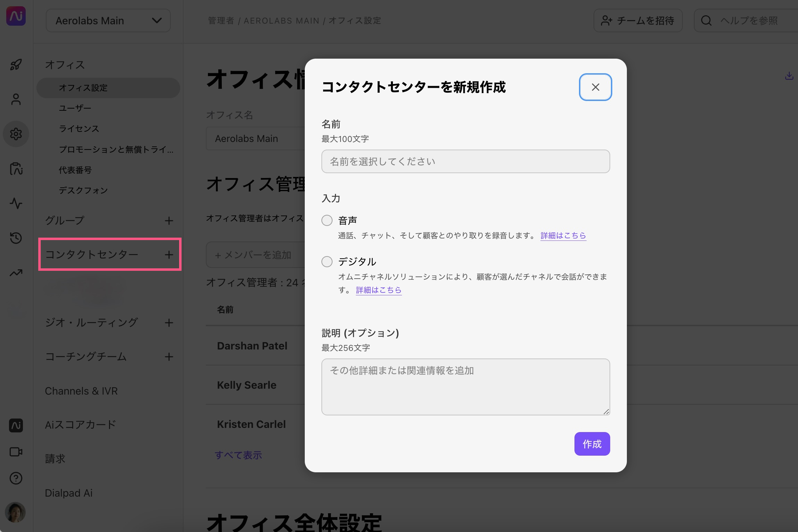Open ライセンス in the sidebar
798x532 pixels.
tap(79, 129)
